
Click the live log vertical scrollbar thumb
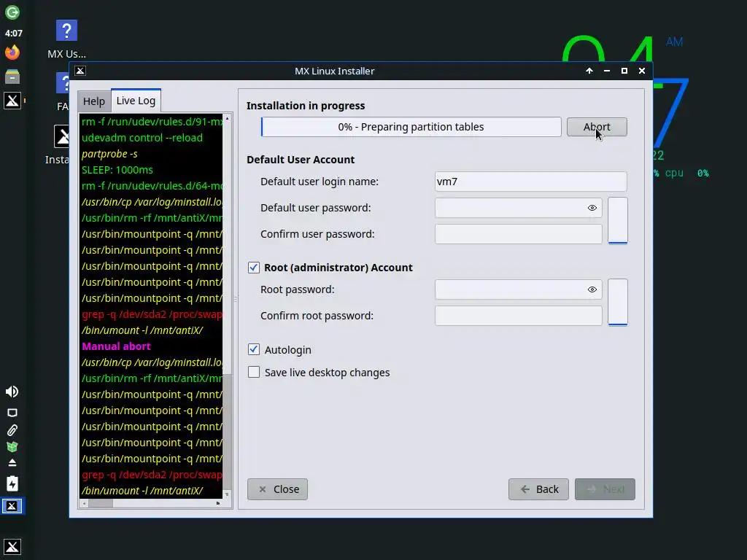[x=227, y=432]
